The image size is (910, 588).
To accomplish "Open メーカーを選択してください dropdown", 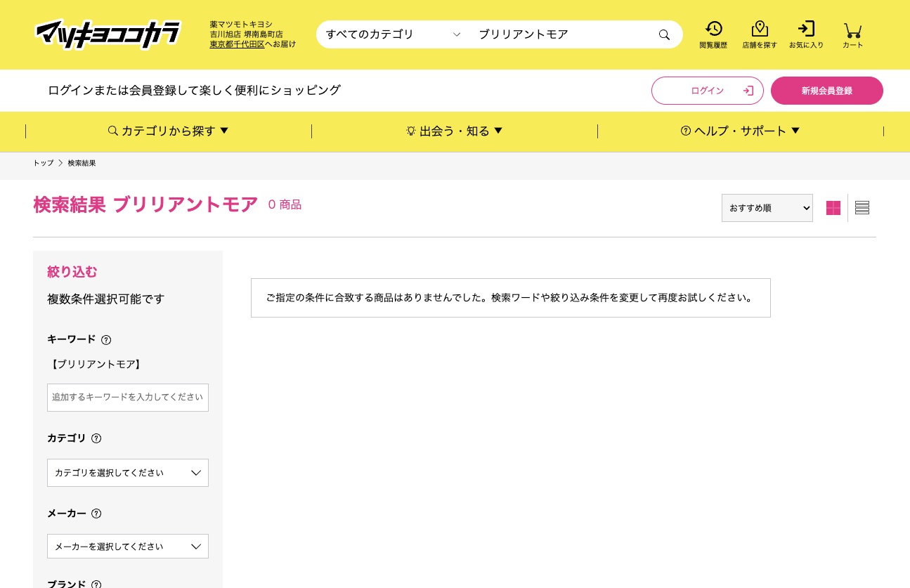I will [128, 546].
